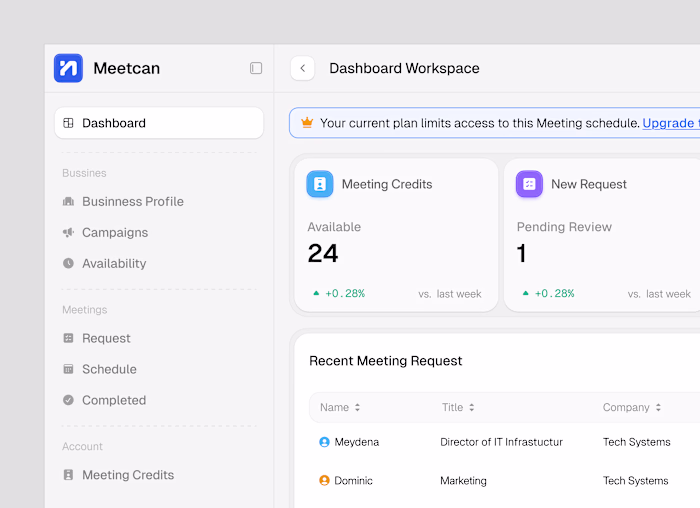Click the Availability clock icon
The width and height of the screenshot is (700, 508).
point(68,263)
